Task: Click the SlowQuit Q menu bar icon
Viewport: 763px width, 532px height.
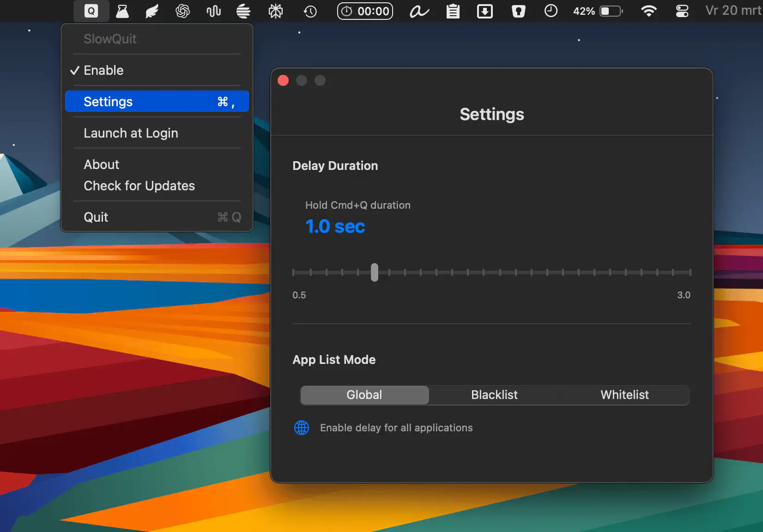Action: tap(91, 11)
